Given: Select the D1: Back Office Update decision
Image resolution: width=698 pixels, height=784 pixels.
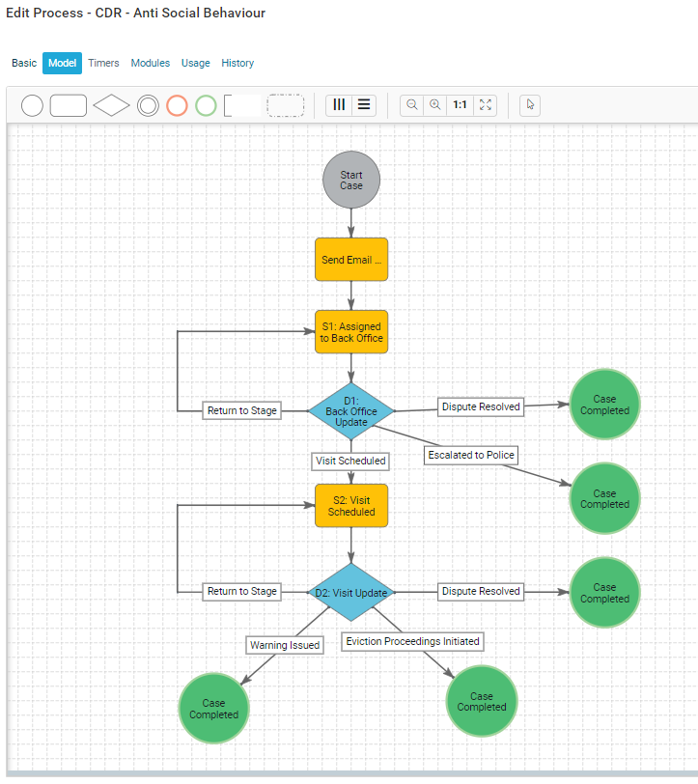Looking at the screenshot, I should 351,411.
